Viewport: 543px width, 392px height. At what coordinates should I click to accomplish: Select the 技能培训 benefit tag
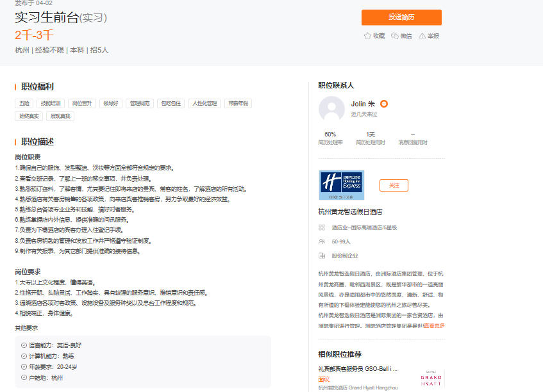(51, 103)
